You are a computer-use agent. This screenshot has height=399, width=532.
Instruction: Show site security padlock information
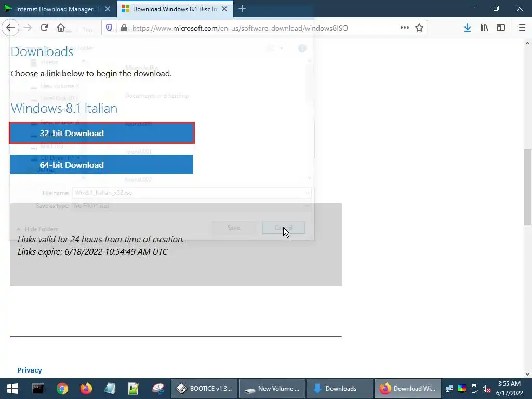pyautogui.click(x=124, y=28)
